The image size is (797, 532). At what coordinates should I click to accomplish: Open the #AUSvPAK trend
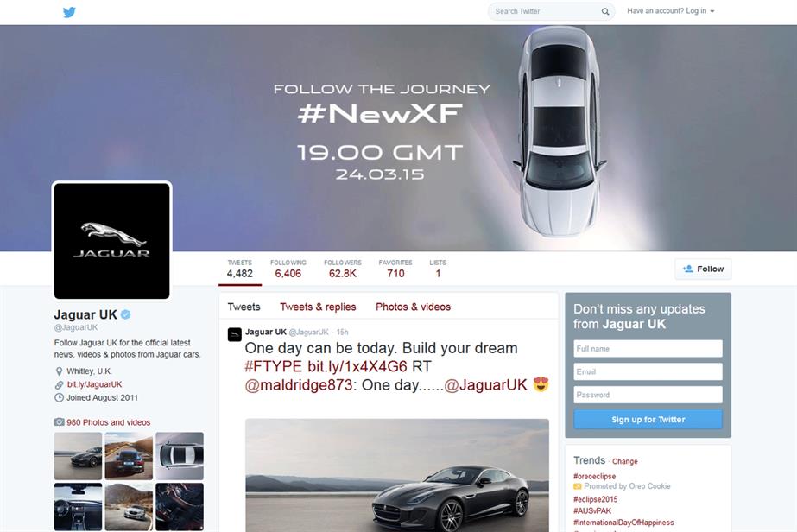[592, 510]
